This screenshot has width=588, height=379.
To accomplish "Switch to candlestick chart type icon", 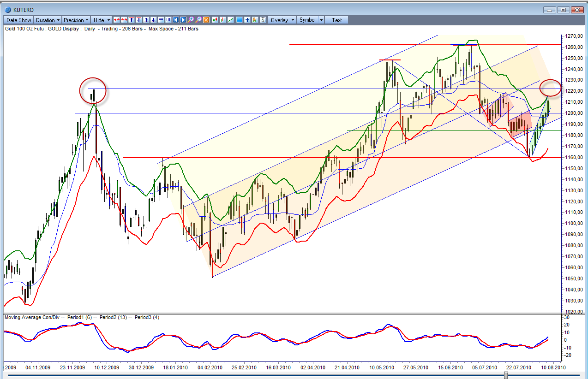I will tap(214, 20).
